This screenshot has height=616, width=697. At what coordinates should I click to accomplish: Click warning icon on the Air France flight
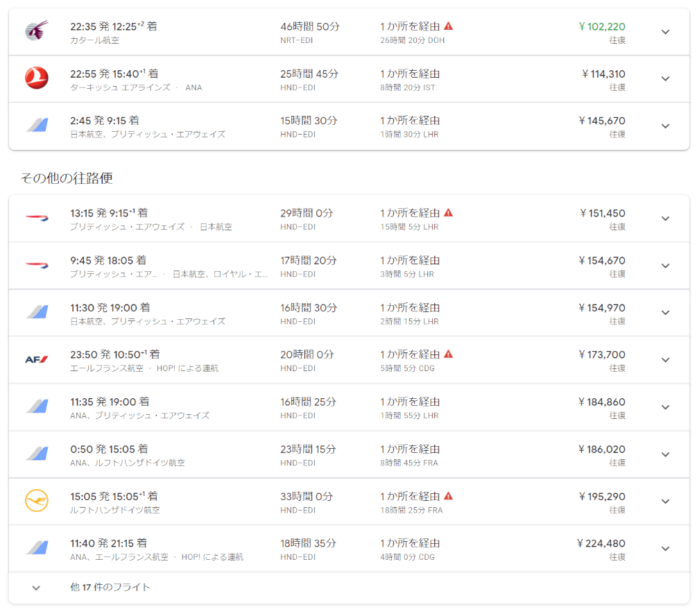(x=449, y=354)
